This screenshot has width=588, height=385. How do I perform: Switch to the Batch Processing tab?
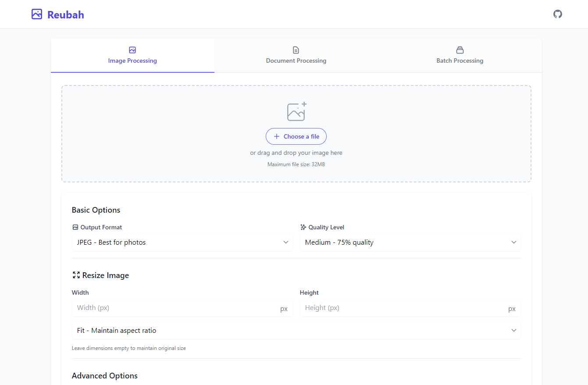[x=460, y=56]
